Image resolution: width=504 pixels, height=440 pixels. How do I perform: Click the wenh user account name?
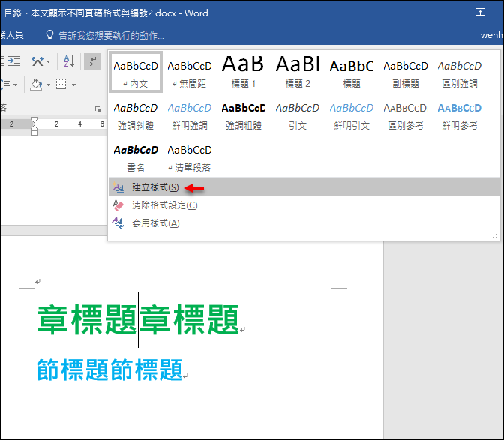(x=491, y=35)
